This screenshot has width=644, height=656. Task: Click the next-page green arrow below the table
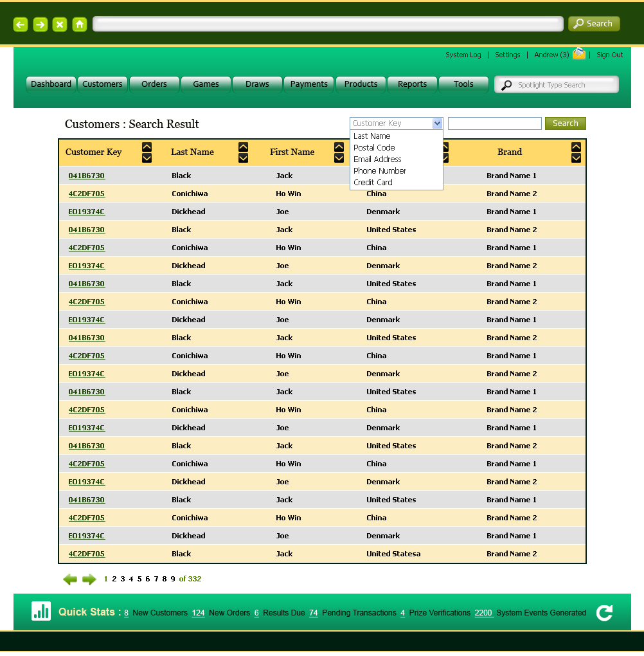point(89,579)
